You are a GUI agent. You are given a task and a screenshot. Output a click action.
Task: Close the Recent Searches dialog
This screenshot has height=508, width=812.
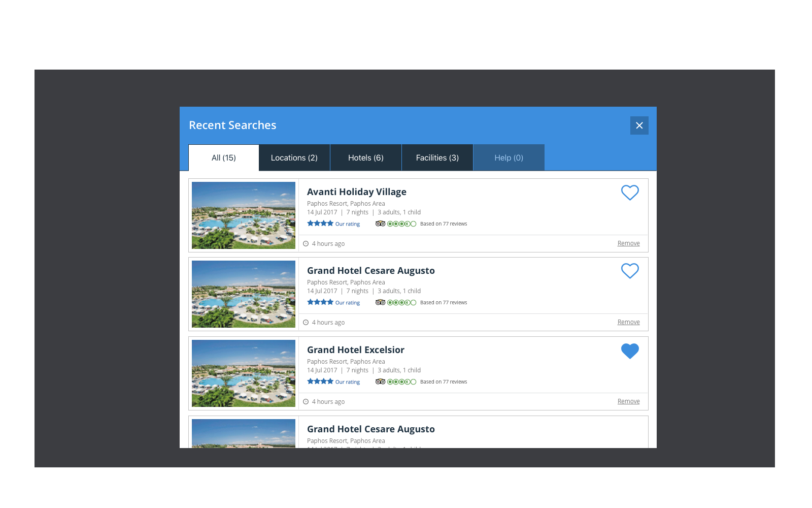(x=639, y=125)
